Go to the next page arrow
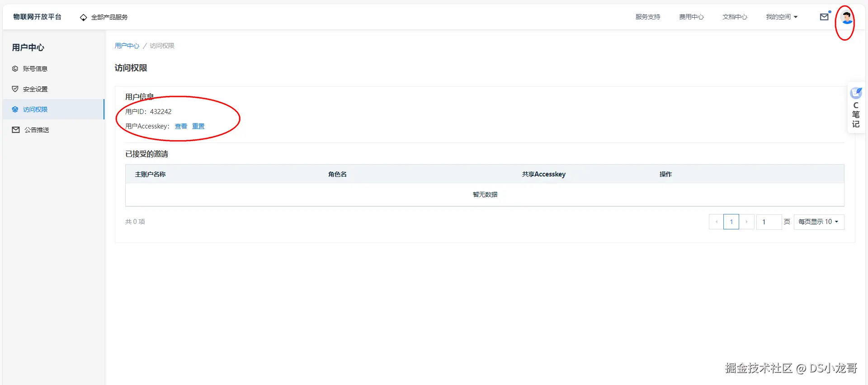This screenshot has width=868, height=385. 746,222
